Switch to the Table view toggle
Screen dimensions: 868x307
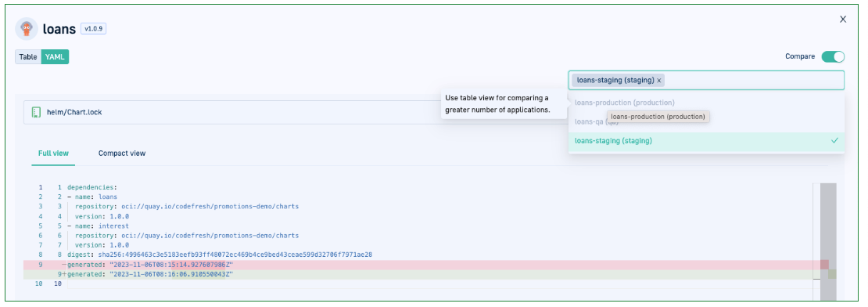(x=28, y=56)
